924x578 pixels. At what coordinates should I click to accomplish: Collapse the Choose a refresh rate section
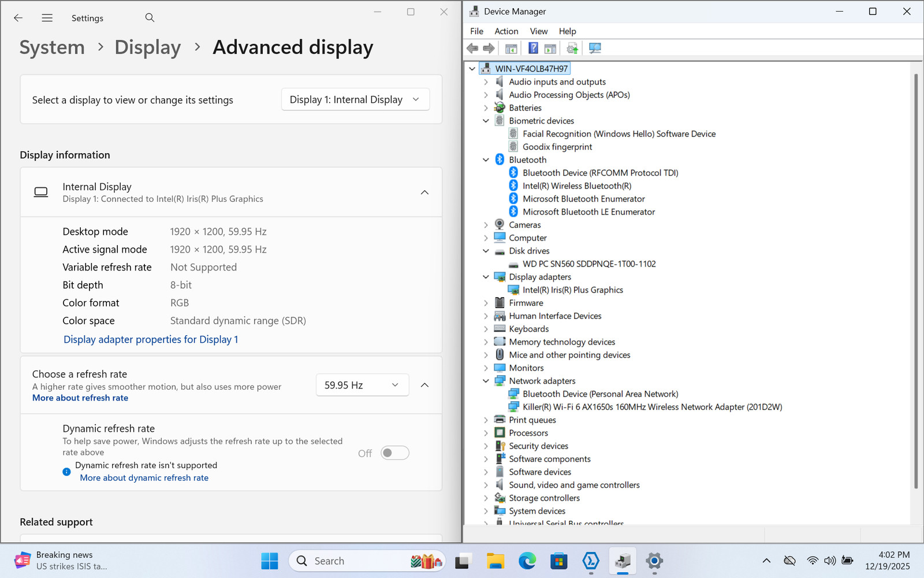click(424, 385)
